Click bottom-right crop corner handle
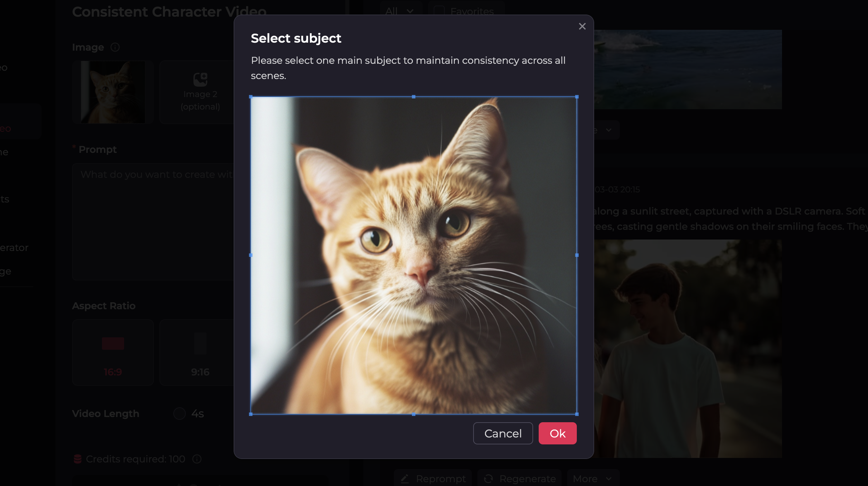 [577, 414]
